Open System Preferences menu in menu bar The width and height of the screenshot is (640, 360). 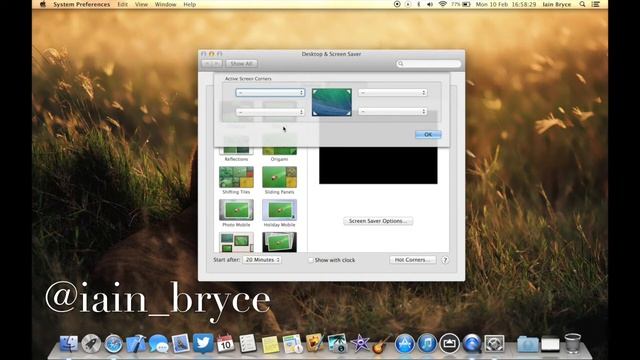click(82, 4)
